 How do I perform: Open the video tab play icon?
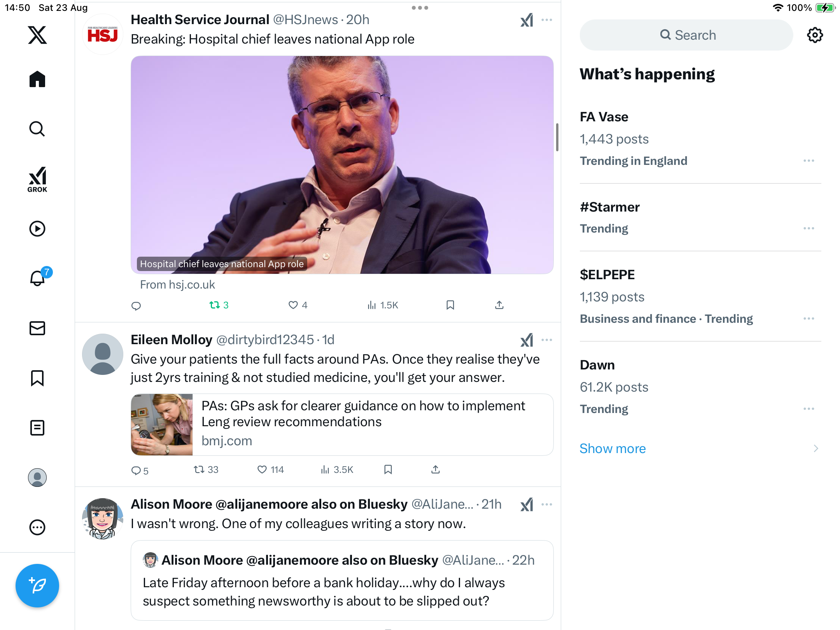click(37, 229)
